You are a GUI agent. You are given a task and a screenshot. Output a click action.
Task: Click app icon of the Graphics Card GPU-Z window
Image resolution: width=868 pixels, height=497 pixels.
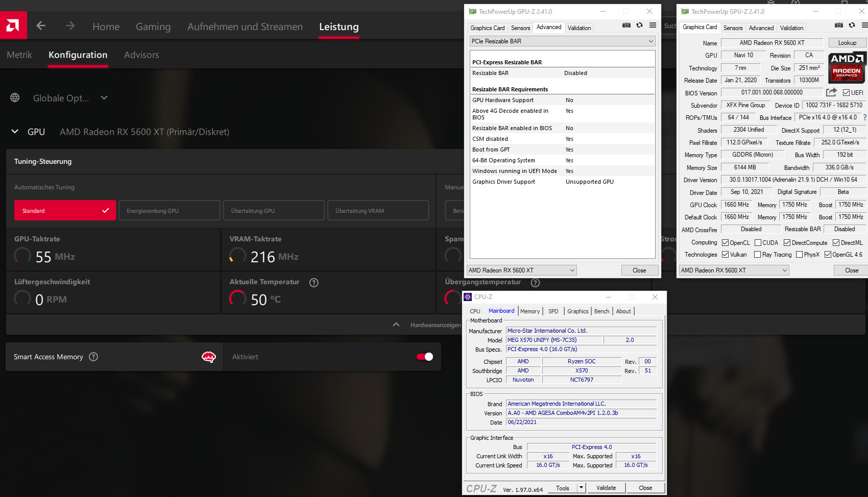(x=685, y=11)
